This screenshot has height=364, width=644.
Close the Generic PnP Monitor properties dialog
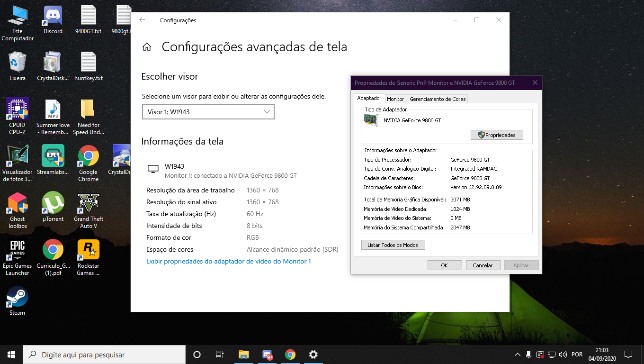tap(535, 82)
